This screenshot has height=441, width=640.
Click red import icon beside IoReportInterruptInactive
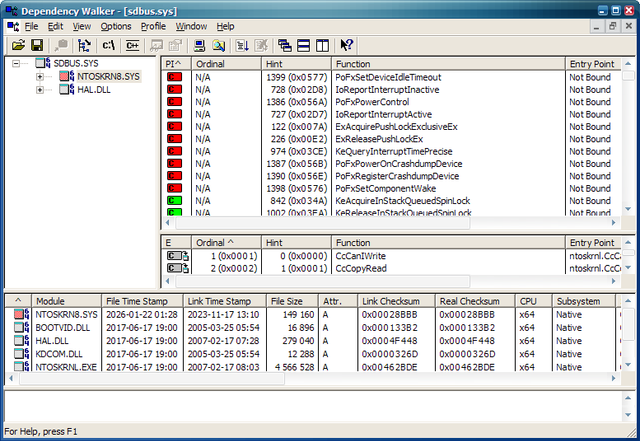[174, 89]
